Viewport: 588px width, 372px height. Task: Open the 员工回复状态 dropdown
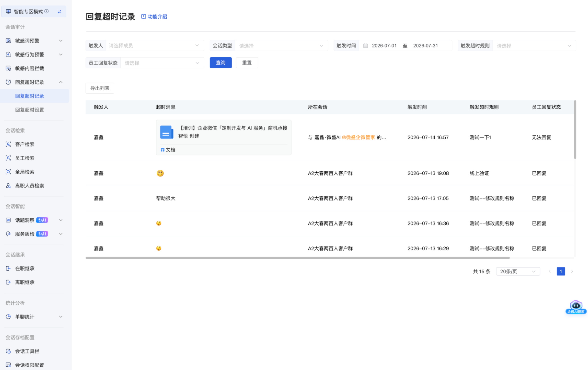tap(162, 63)
